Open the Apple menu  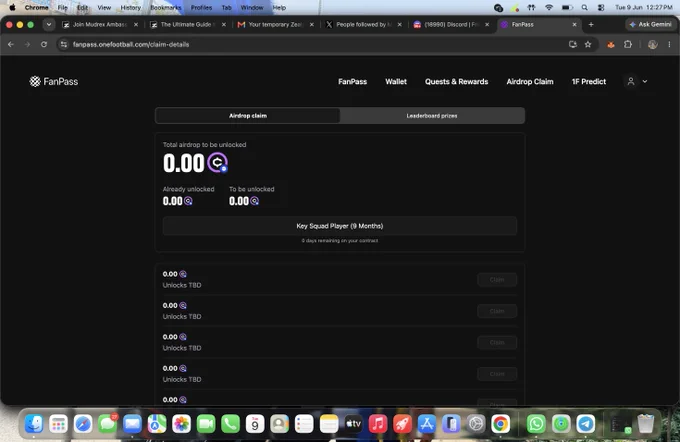click(12, 7)
